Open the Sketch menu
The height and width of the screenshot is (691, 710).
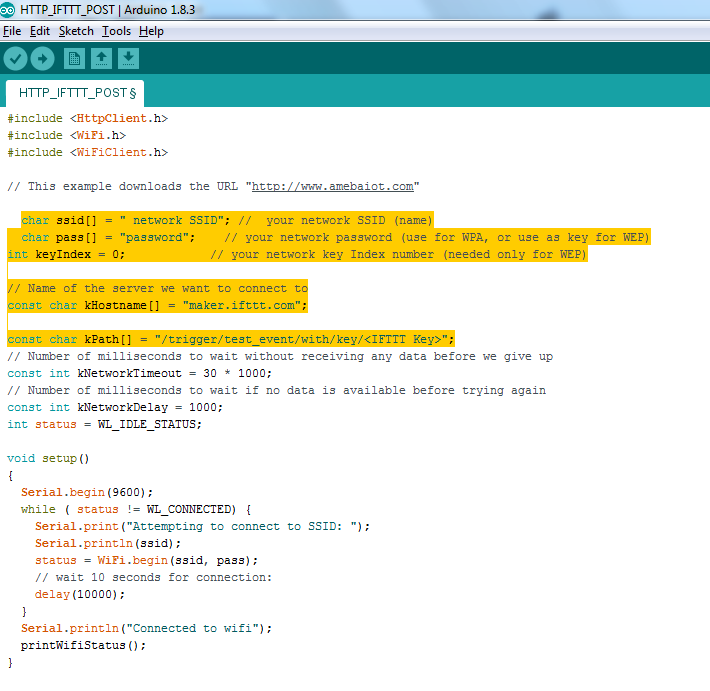(76, 31)
